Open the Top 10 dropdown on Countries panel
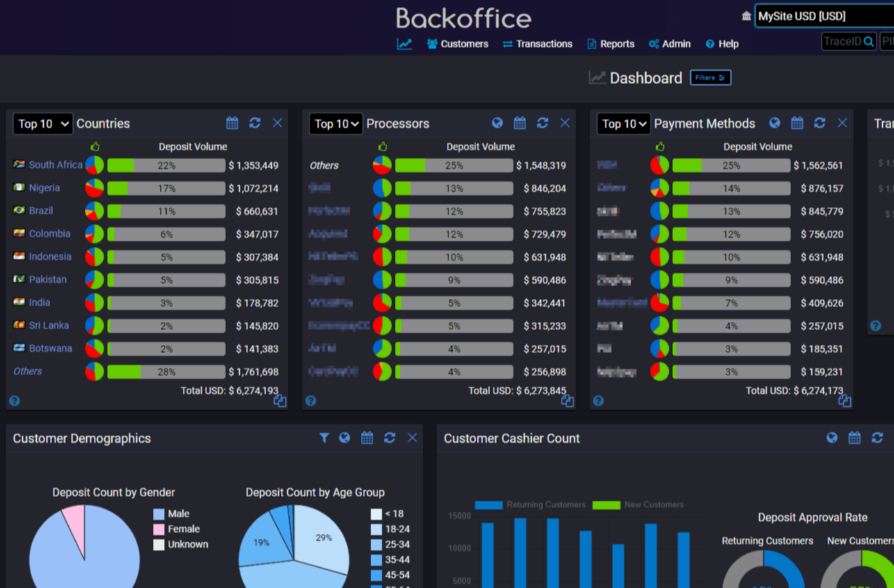Image resolution: width=894 pixels, height=588 pixels. (x=42, y=123)
